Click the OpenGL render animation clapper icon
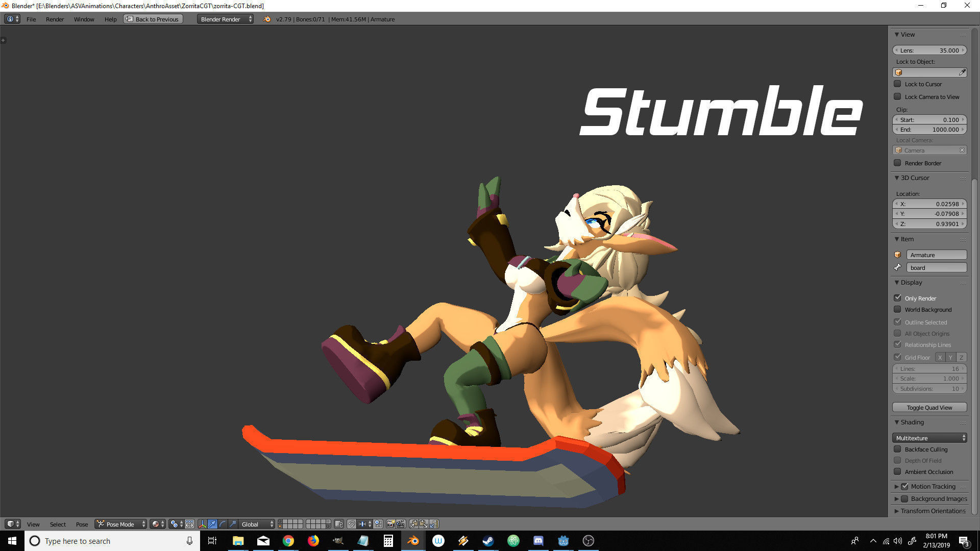 401,524
